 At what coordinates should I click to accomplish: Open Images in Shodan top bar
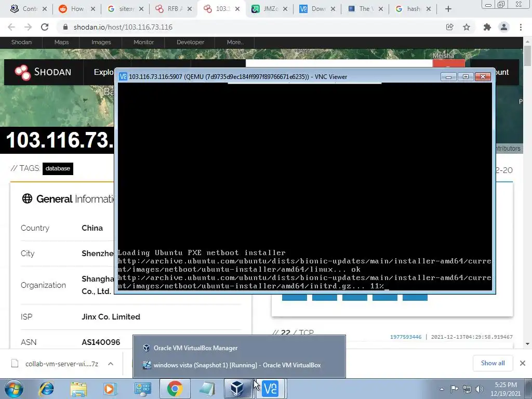tap(101, 42)
